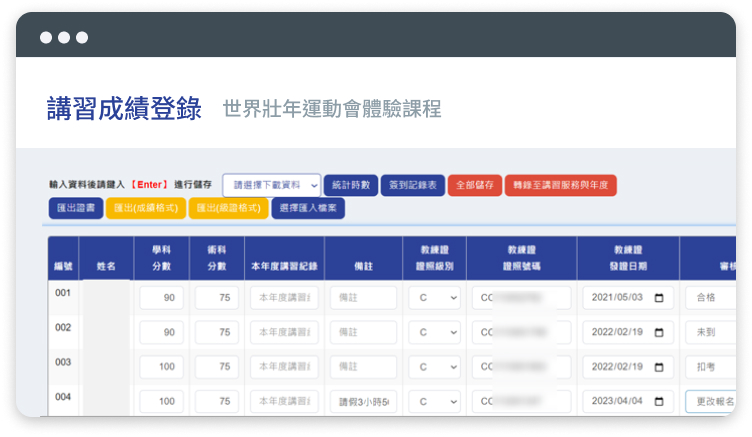Expand license level dropdown in row 001
Image resolution: width=752 pixels, height=437 pixels.
click(x=434, y=298)
